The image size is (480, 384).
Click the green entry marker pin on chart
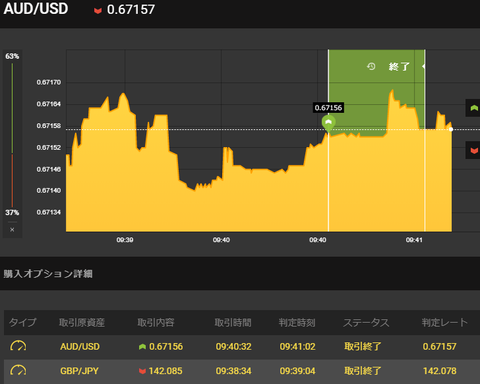click(x=328, y=124)
